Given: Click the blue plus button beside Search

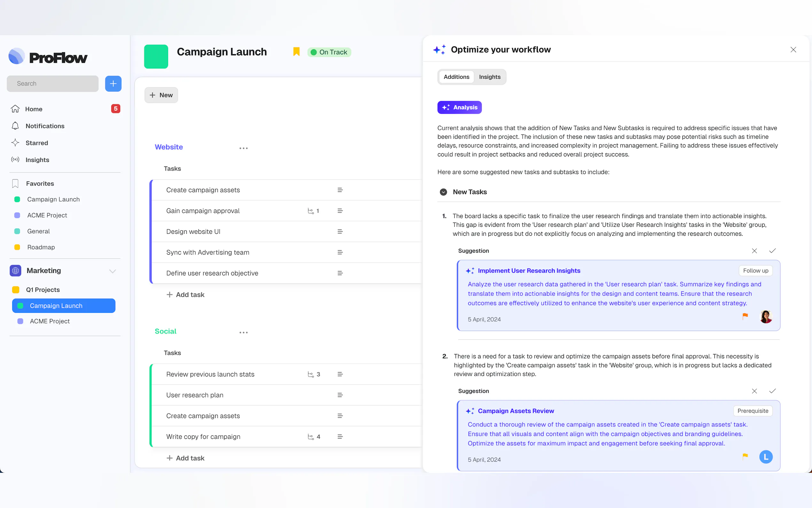Looking at the screenshot, I should [113, 83].
